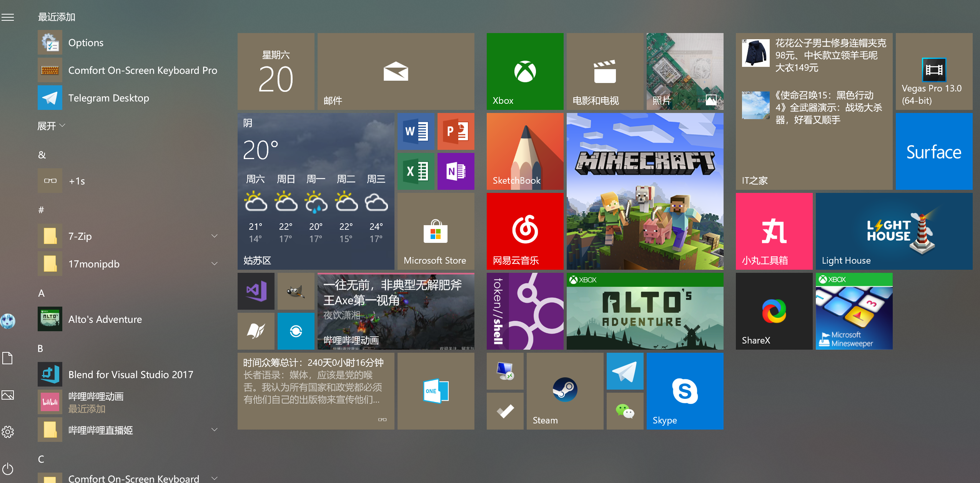This screenshot has width=980, height=483.
Task: Open Alto's Adventure from the app list
Action: pos(128,319)
